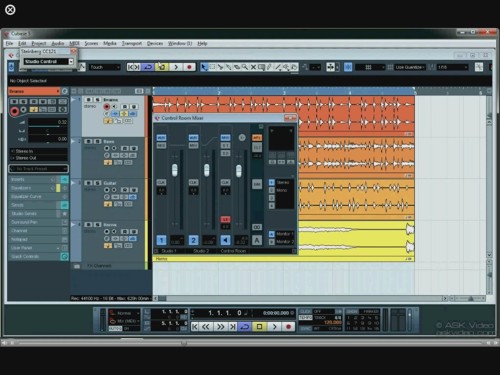Toggle the Snap button in toolbar

pos(348,67)
